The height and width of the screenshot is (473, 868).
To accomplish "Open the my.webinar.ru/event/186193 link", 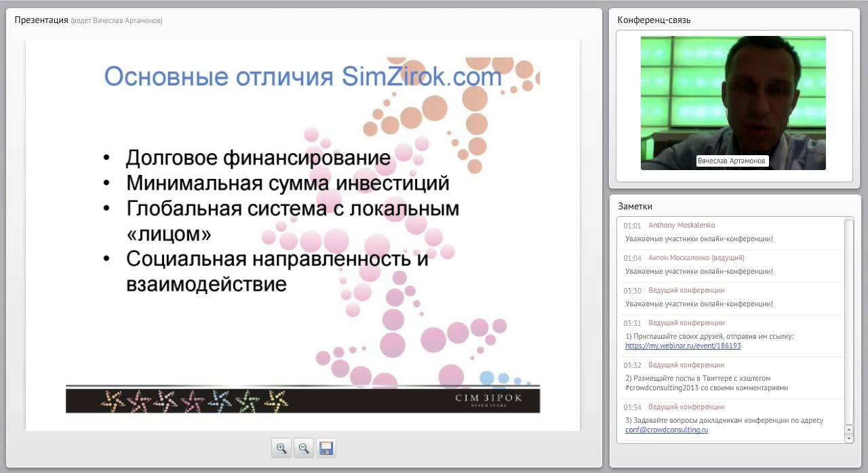I will point(683,346).
